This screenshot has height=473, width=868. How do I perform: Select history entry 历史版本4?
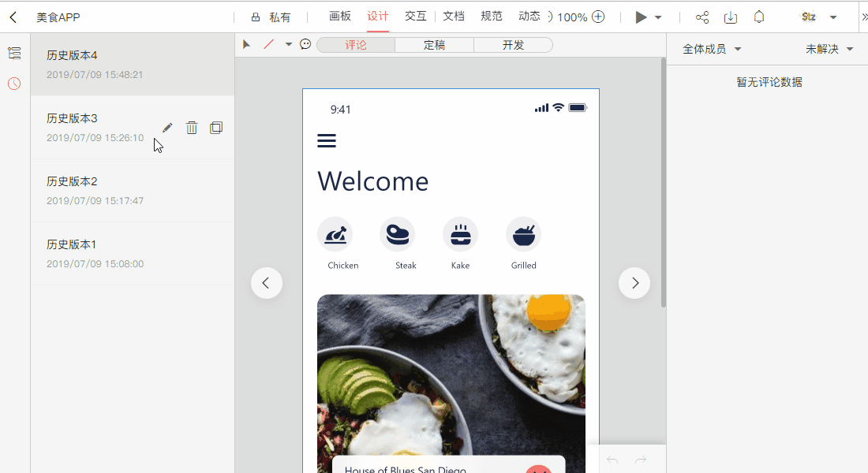(133, 64)
